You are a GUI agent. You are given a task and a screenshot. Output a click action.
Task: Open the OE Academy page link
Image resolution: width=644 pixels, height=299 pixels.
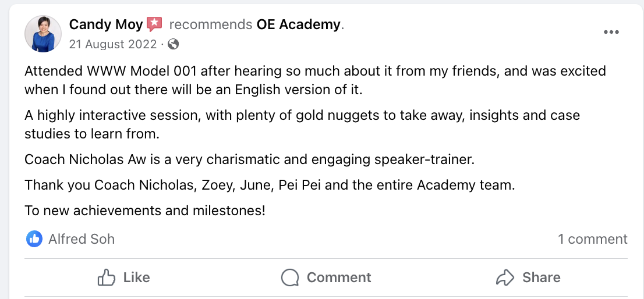298,24
